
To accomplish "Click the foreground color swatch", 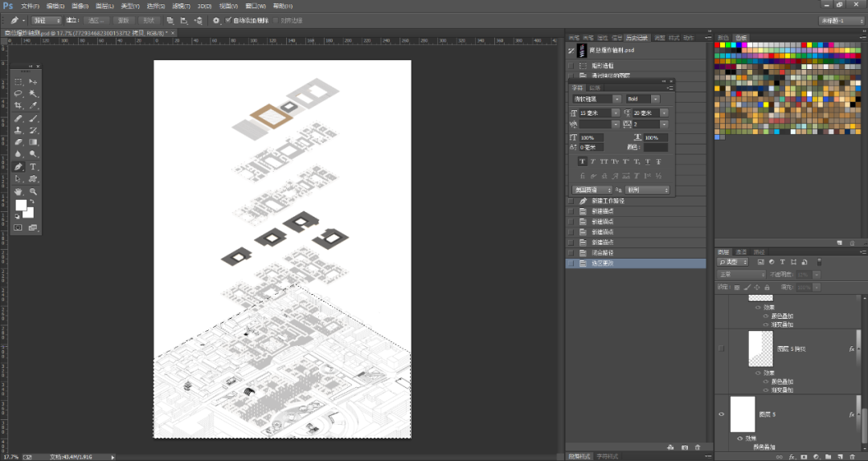I will point(20,206).
